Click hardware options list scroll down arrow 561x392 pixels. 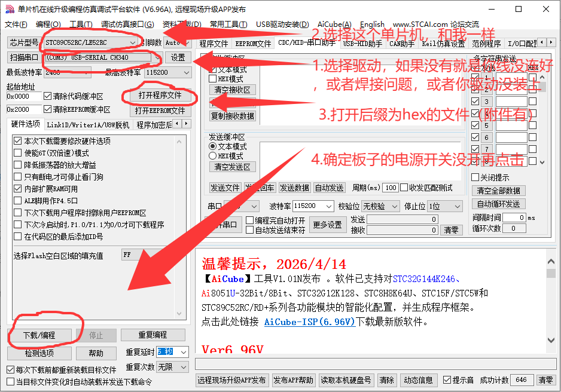[179, 314]
